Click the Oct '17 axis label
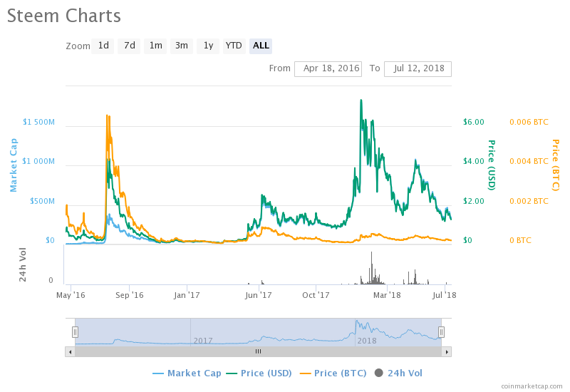The image size is (570, 392). point(316,295)
